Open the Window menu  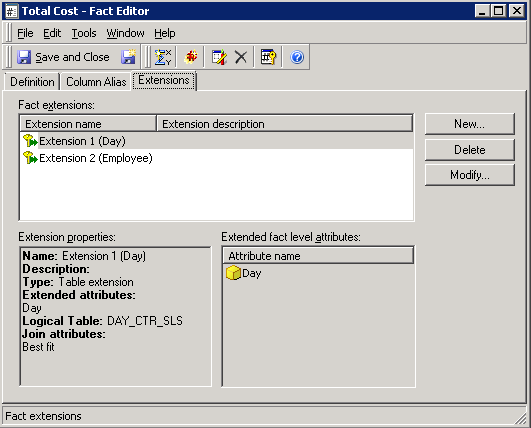click(125, 33)
